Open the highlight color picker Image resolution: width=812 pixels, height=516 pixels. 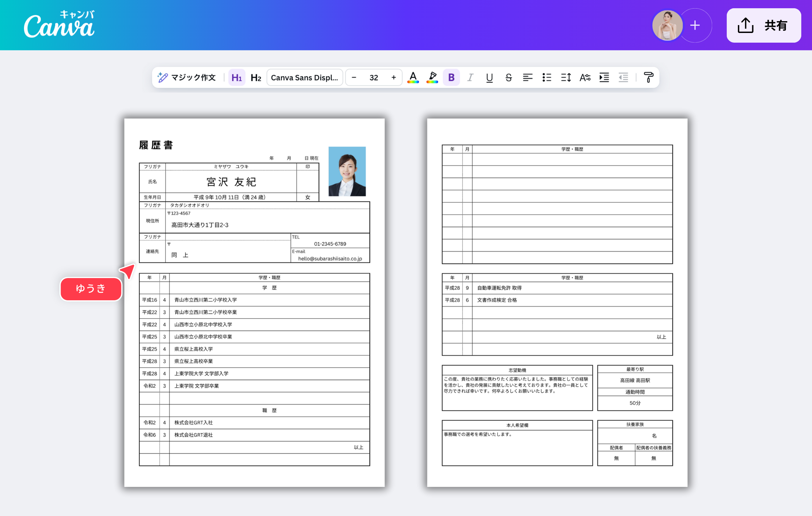click(432, 77)
